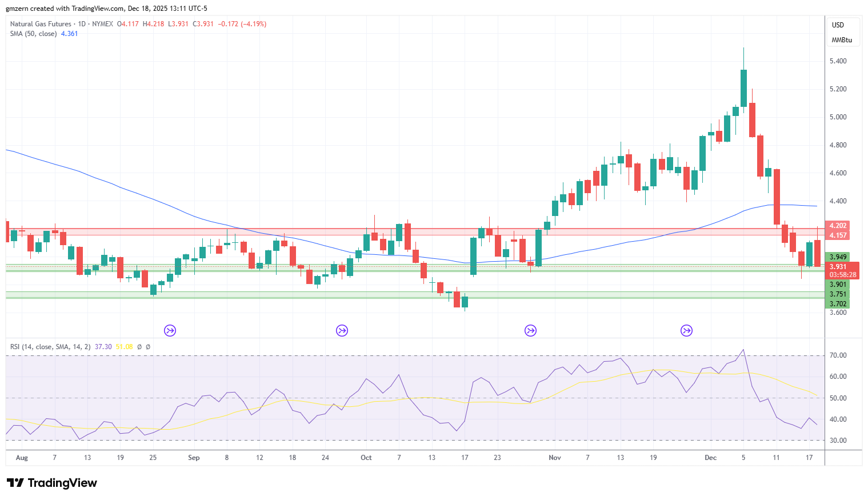The width and height of the screenshot is (868, 500).
Task: Click the high price value H4.218
Action: pyautogui.click(x=154, y=24)
